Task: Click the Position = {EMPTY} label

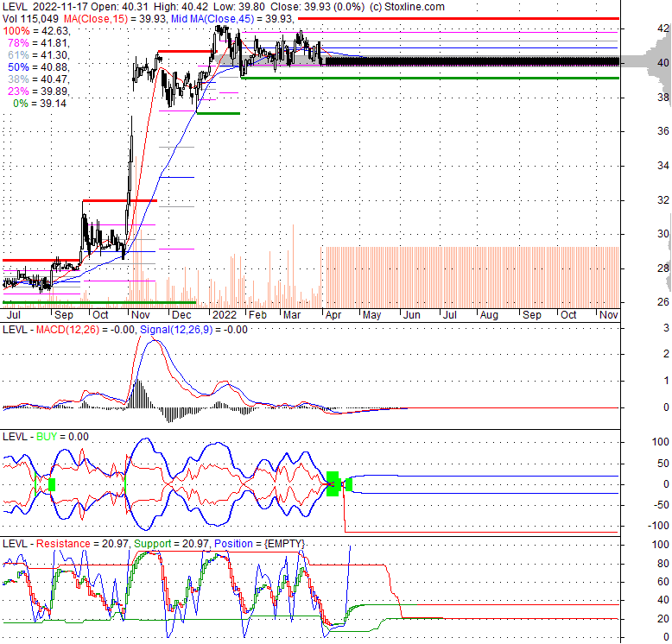Action: [267, 543]
